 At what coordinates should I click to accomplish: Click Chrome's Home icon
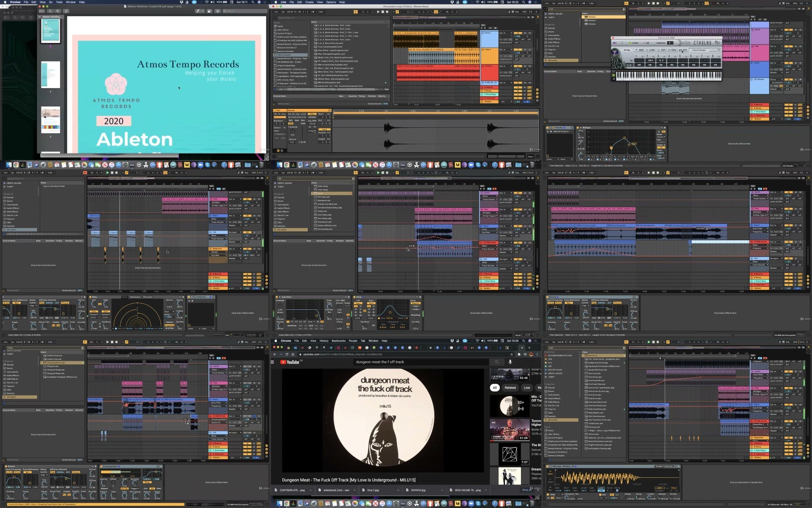(292, 354)
